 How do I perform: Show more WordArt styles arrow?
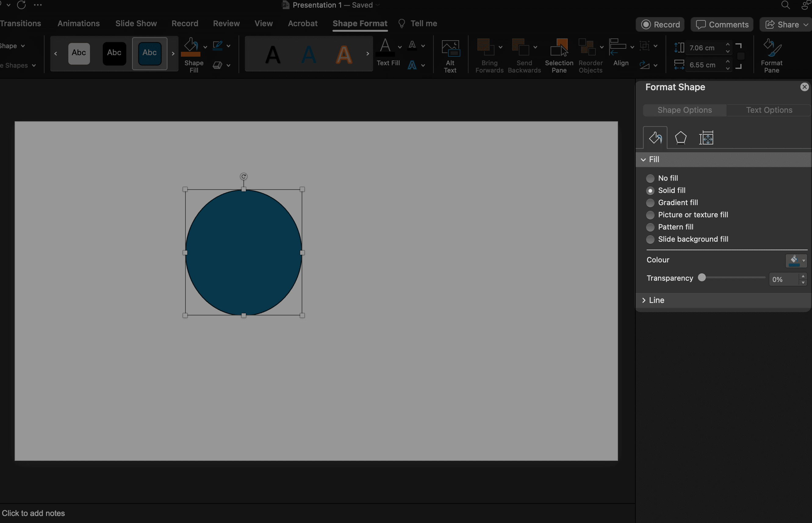pos(368,53)
